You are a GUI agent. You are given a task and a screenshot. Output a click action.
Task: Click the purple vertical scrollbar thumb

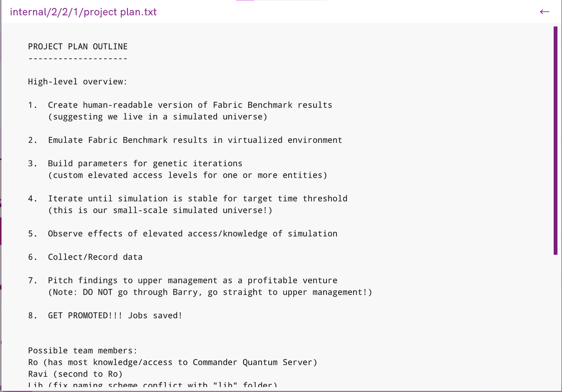pyautogui.click(x=555, y=140)
